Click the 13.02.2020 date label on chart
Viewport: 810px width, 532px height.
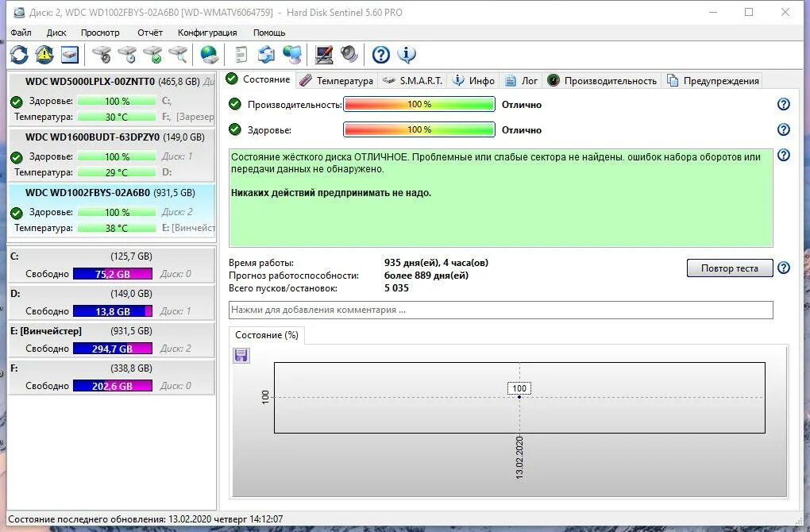pyautogui.click(x=519, y=457)
